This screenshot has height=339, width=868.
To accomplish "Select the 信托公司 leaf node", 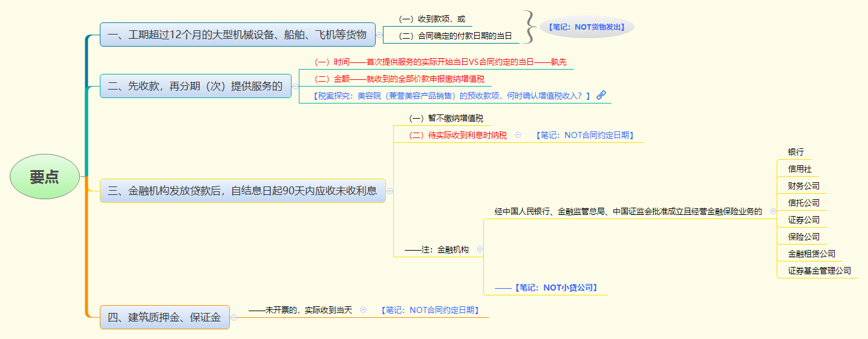I will coord(803,203).
